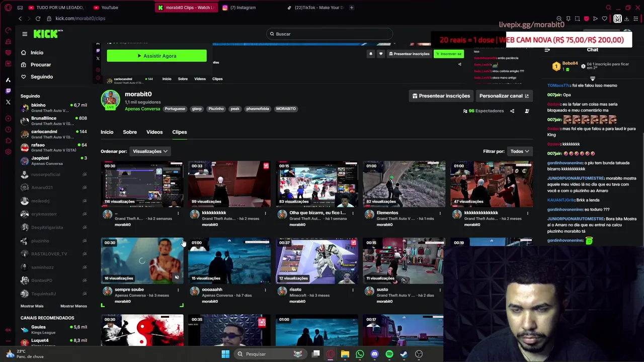The height and width of the screenshot is (362, 644).
Task: Open bkinho channel in Seguindo list
Action: coord(53,108)
